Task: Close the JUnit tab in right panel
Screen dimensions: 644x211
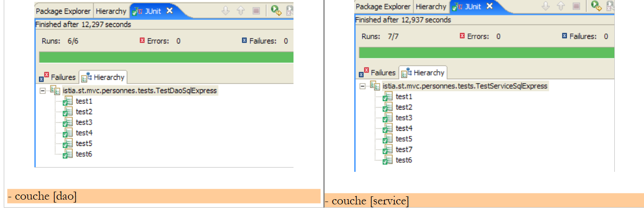Action: click(489, 6)
